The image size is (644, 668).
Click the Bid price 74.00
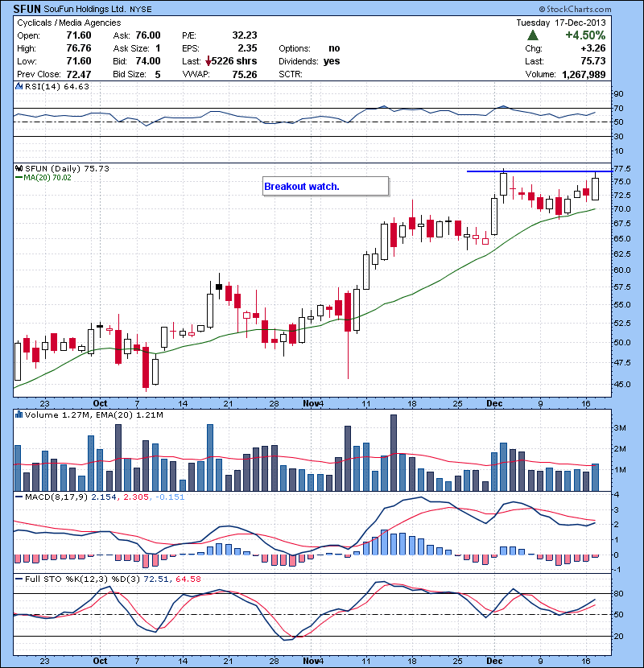coord(148,61)
